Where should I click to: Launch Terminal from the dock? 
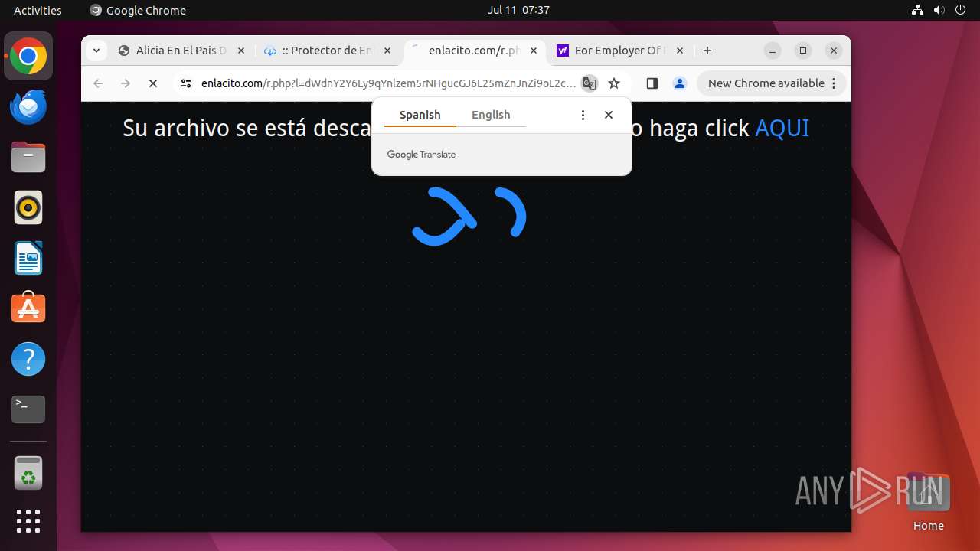pyautogui.click(x=28, y=409)
